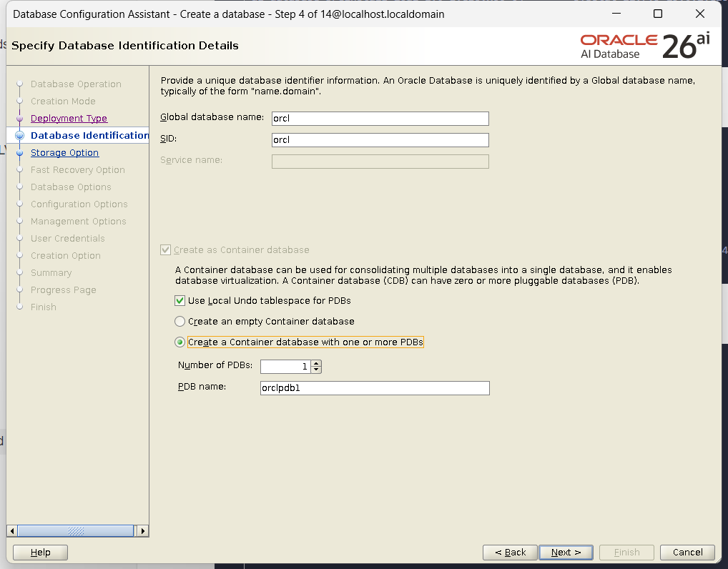Image resolution: width=728 pixels, height=569 pixels.
Task: Click the Specify Database Identification Details heading
Action: tap(125, 46)
